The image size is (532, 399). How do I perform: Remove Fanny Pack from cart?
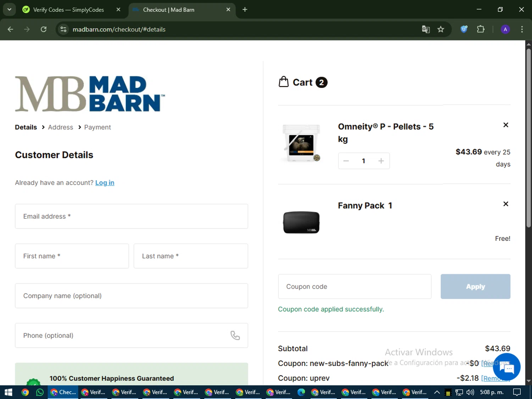click(x=506, y=204)
